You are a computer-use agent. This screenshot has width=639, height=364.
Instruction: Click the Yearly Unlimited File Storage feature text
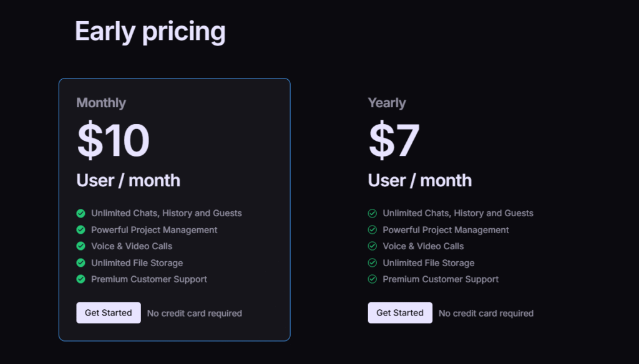[x=429, y=263]
